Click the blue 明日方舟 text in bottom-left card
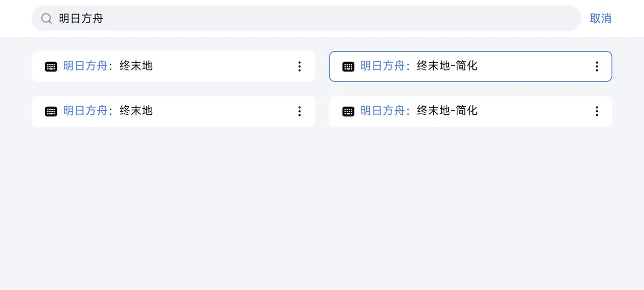The height and width of the screenshot is (290, 644). tap(85, 111)
